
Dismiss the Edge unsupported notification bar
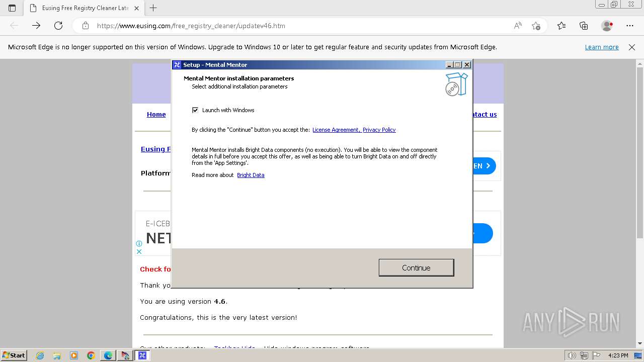(x=632, y=47)
